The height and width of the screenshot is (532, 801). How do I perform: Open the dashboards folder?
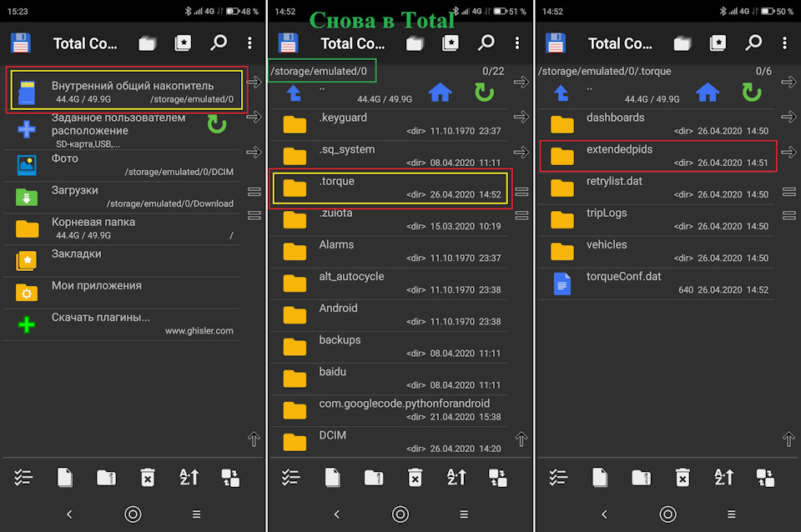click(x=657, y=124)
